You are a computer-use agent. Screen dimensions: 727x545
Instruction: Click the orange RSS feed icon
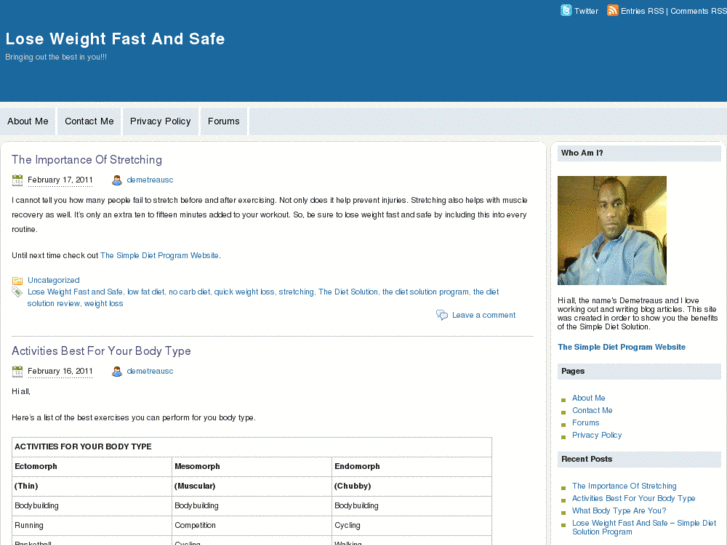tap(613, 10)
